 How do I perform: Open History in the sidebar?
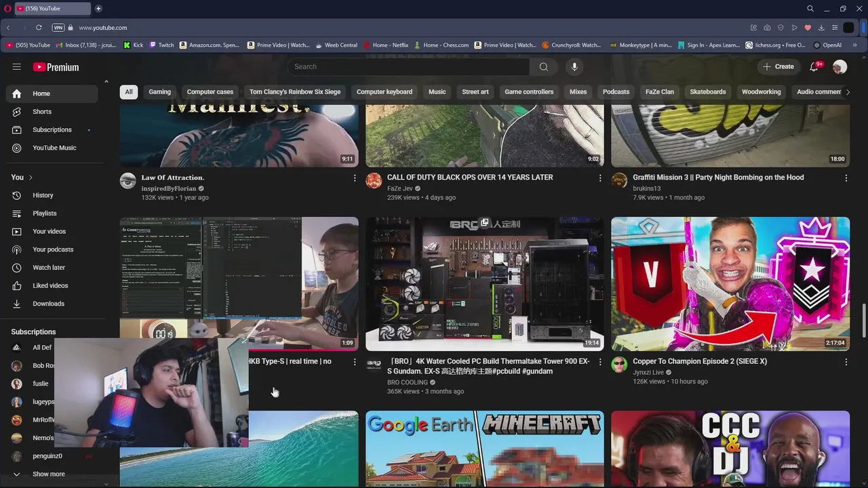coord(52,195)
